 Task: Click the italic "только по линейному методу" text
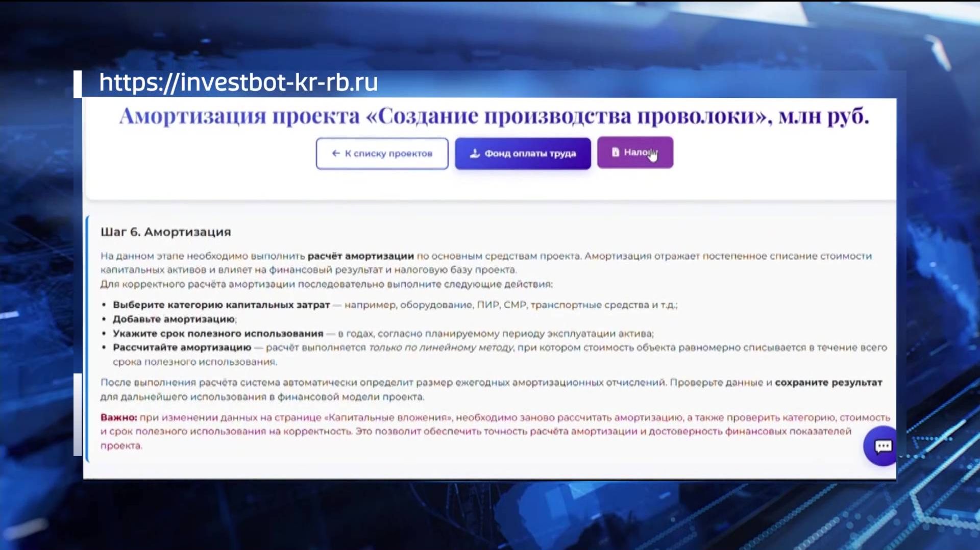pos(441,347)
